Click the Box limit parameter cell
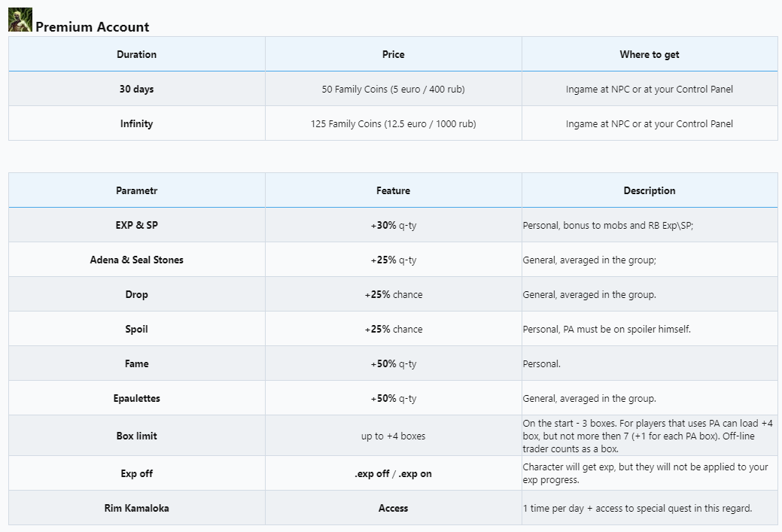Screen dimensions: 782x532 pos(136,436)
